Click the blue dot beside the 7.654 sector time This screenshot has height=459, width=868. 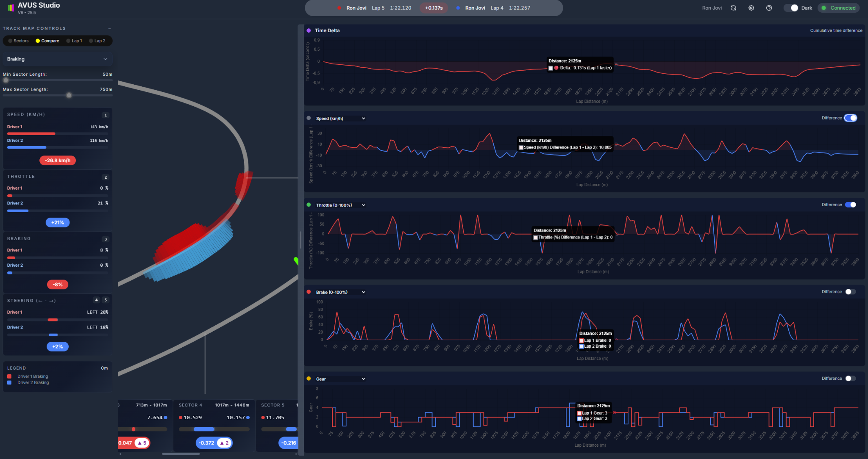tap(165, 418)
